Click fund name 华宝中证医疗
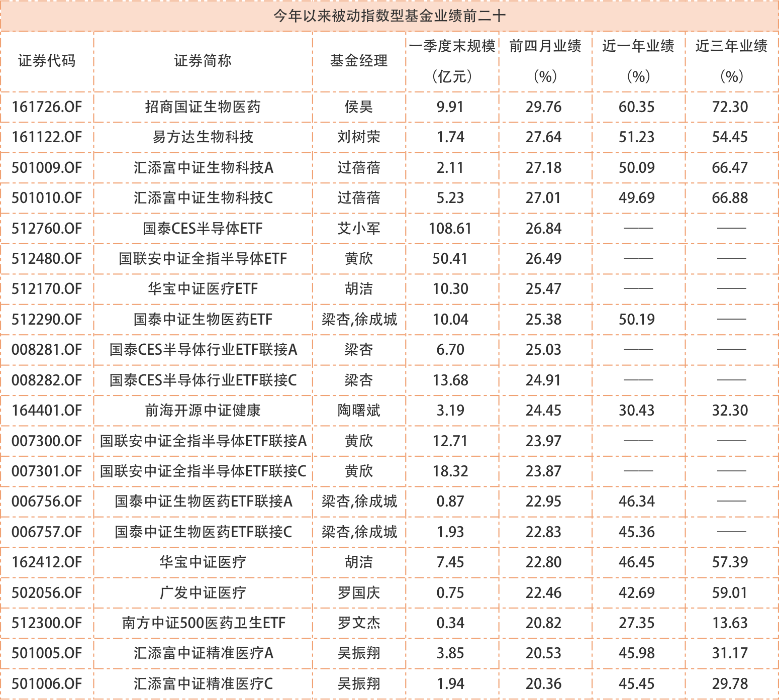Viewport: 779px width, 700px height. (203, 562)
